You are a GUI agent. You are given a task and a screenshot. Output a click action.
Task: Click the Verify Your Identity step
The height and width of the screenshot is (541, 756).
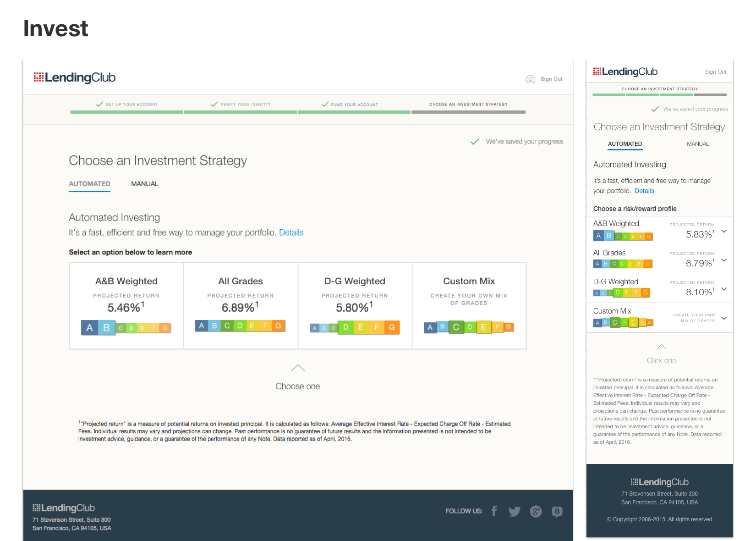point(241,104)
